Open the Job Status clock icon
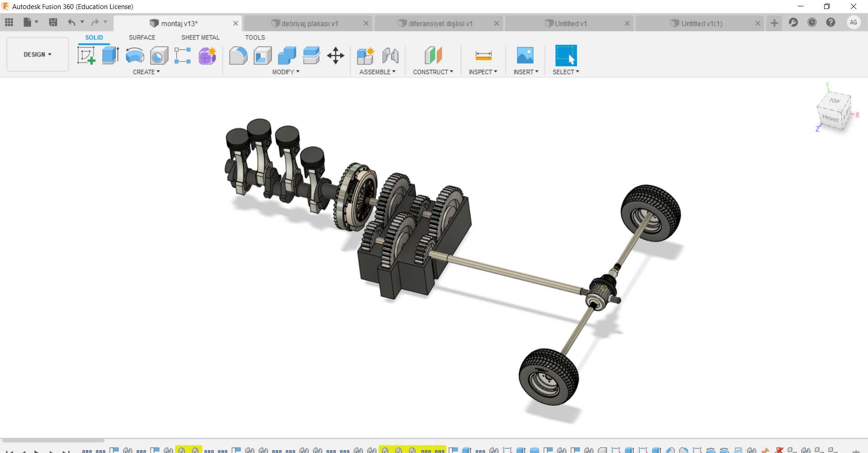868x453 pixels. [x=812, y=22]
